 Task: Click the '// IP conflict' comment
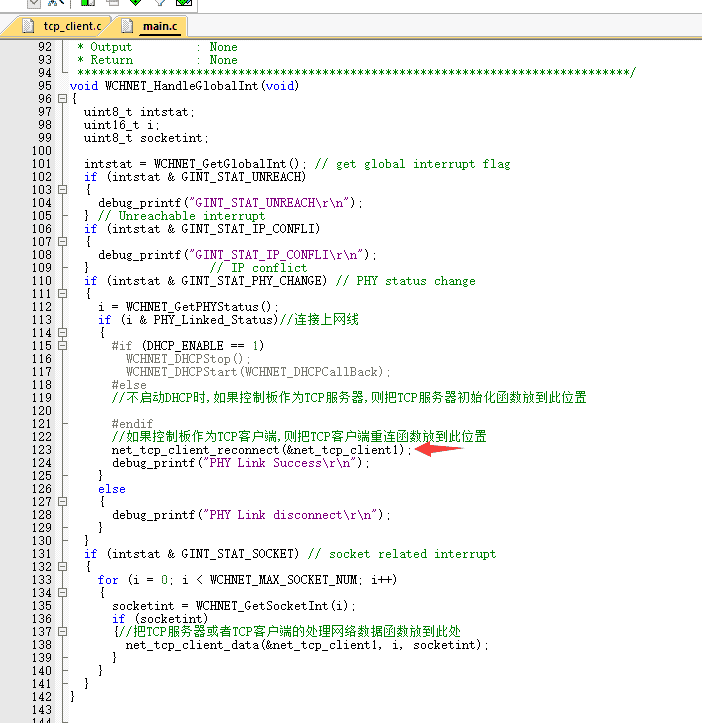(x=258, y=268)
